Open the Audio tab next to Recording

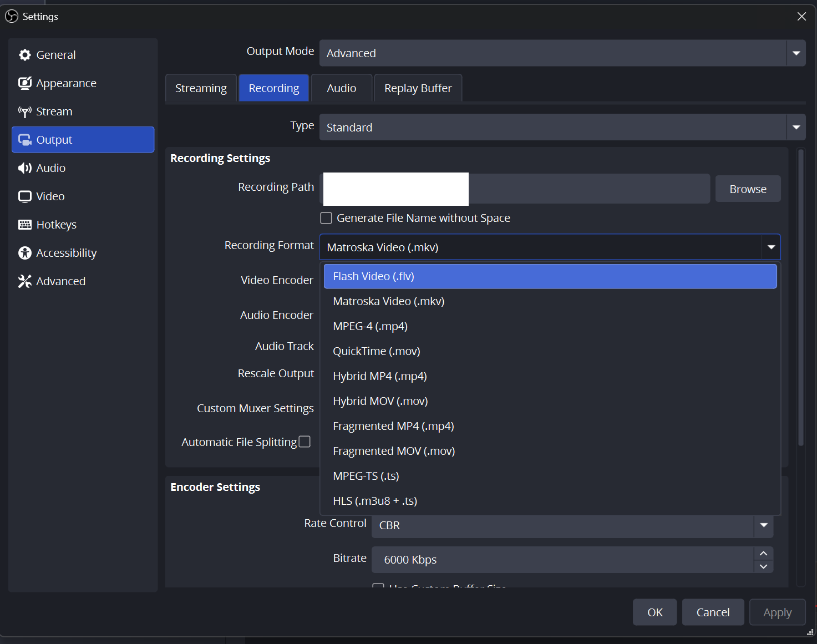coord(342,88)
